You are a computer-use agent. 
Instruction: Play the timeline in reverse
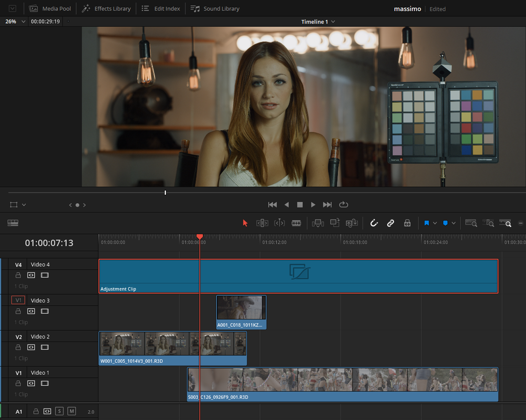286,204
